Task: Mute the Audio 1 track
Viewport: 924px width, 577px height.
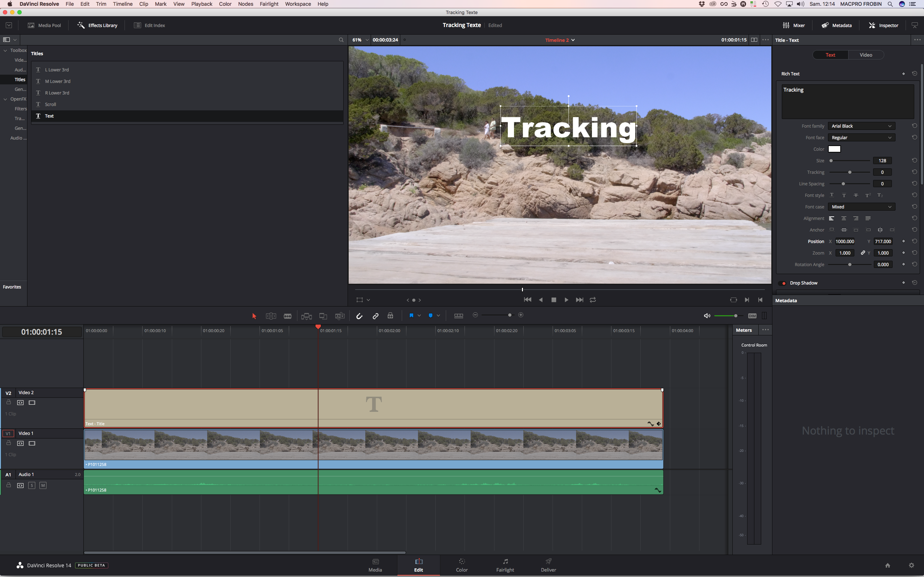Action: 43,485
